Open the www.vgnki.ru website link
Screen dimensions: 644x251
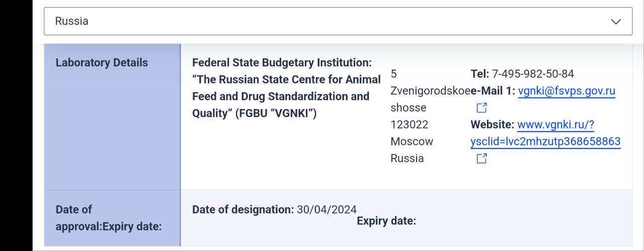[x=555, y=125]
